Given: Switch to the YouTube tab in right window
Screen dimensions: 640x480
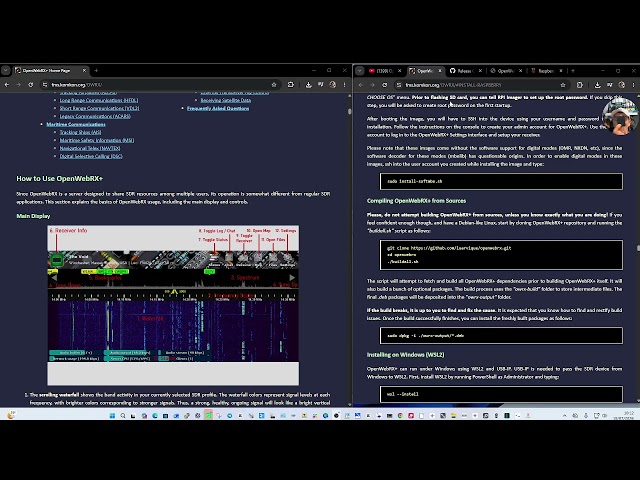Looking at the screenshot, I should 385,71.
